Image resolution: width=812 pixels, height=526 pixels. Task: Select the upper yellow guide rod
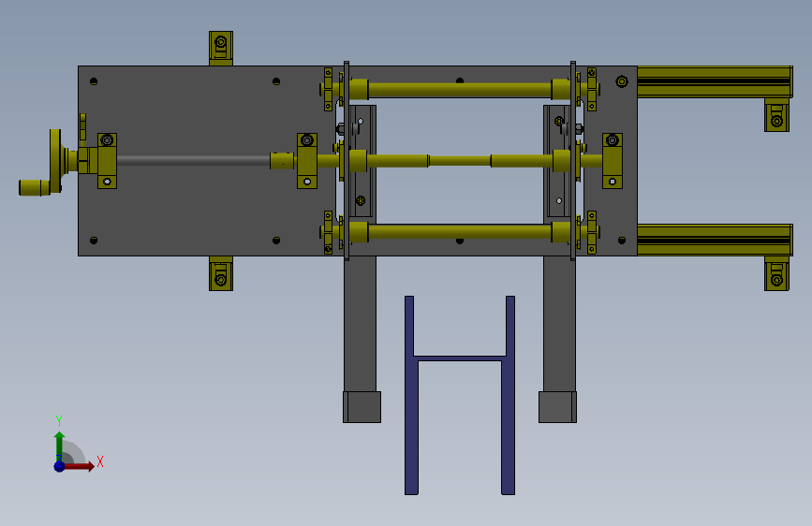(460, 90)
